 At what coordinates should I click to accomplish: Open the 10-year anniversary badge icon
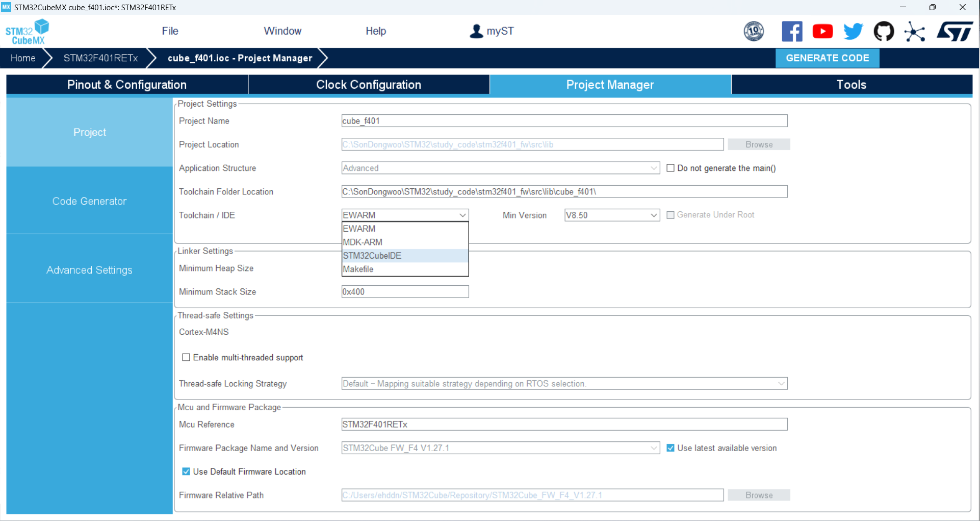point(754,31)
